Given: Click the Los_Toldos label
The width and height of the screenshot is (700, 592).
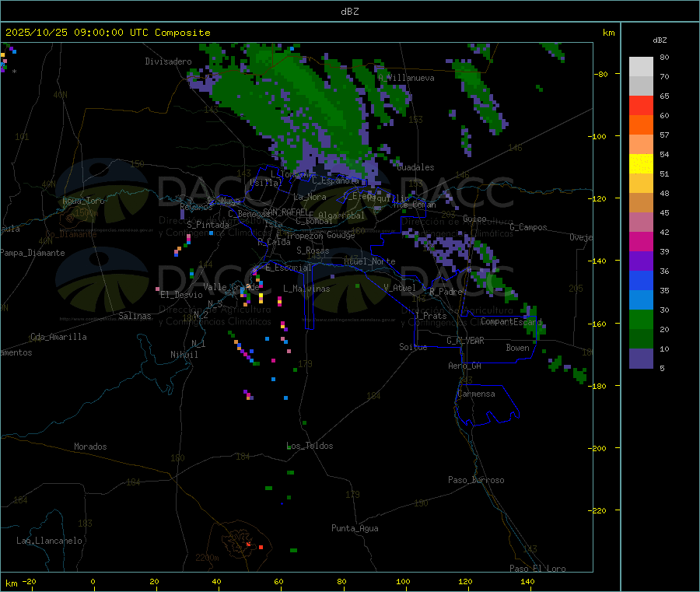Looking at the screenshot, I should click(x=310, y=446).
